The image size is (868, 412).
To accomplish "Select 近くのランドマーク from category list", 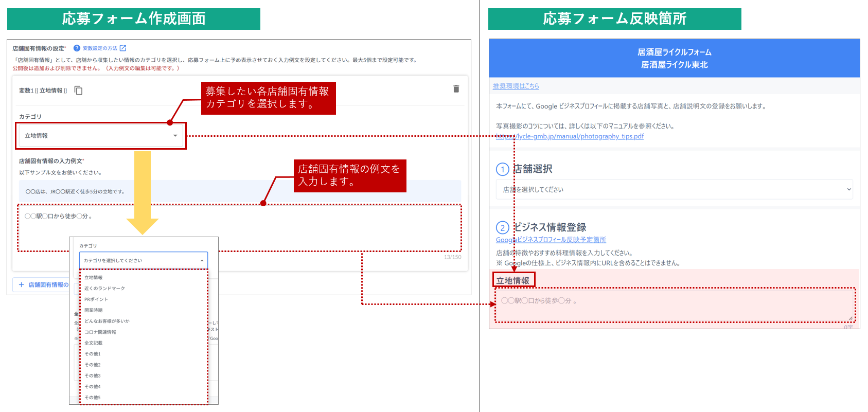I will point(105,289).
